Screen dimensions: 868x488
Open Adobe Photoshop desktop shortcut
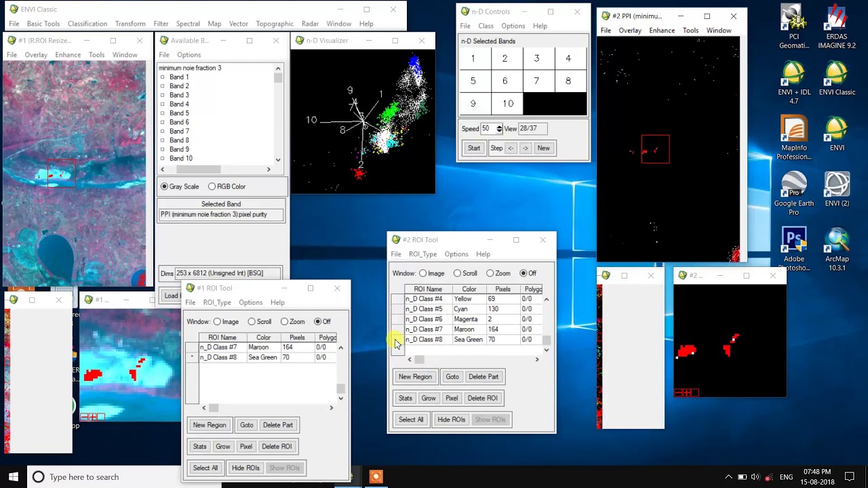[x=793, y=249]
